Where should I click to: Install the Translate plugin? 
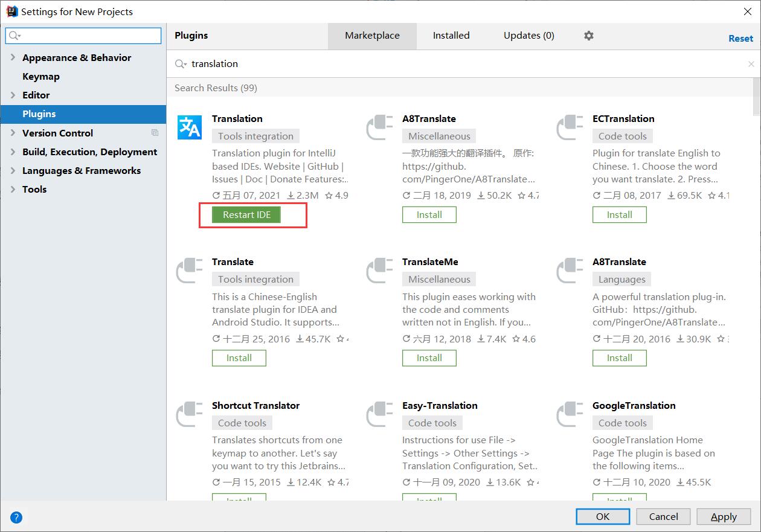coord(239,358)
